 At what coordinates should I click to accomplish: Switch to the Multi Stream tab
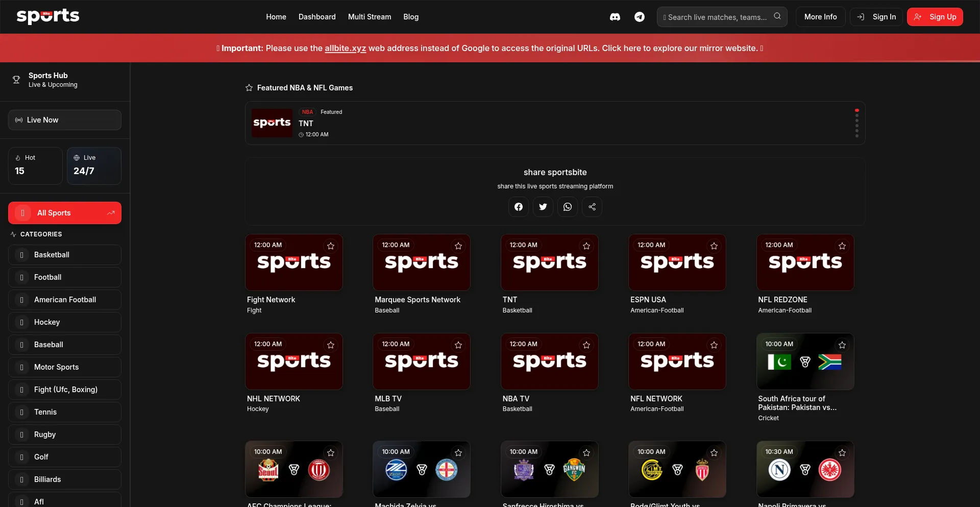coord(369,17)
